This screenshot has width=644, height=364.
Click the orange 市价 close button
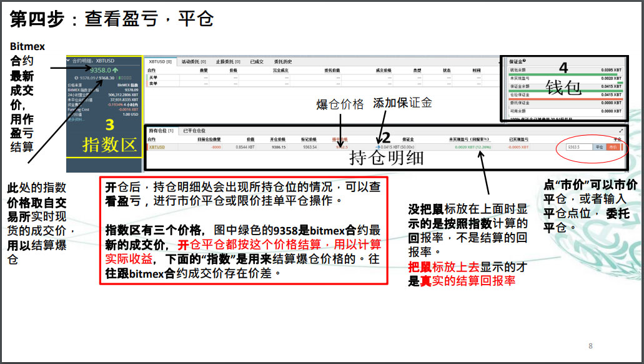613,147
